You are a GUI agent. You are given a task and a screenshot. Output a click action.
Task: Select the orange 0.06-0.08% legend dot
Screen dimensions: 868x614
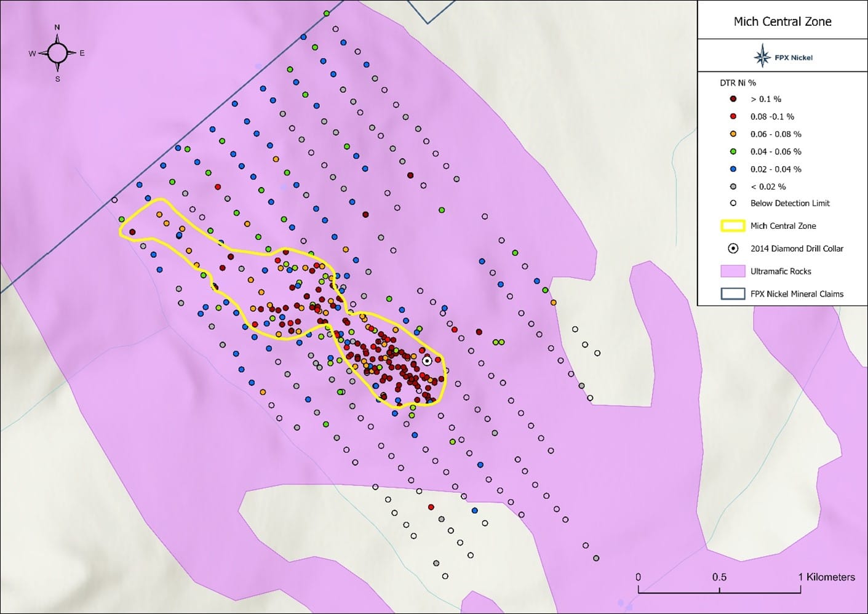(x=733, y=134)
